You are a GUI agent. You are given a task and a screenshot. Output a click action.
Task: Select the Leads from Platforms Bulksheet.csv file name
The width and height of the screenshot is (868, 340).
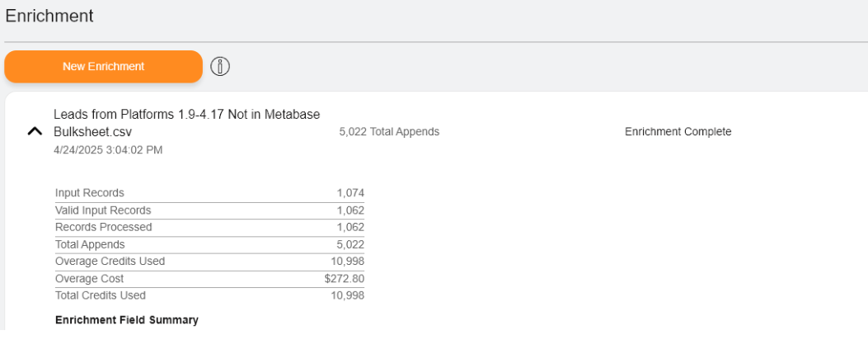(x=187, y=124)
